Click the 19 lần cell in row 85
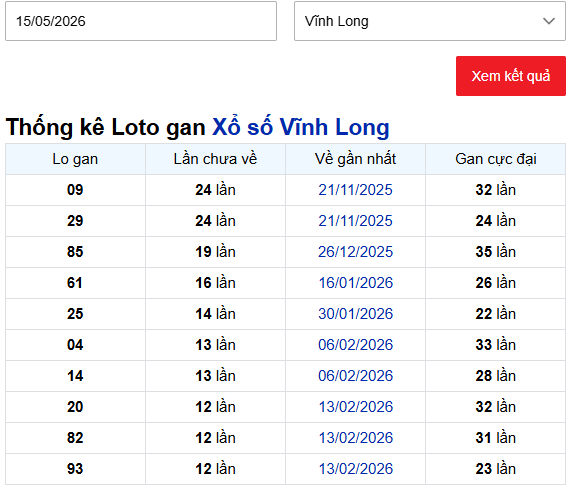 tap(215, 252)
